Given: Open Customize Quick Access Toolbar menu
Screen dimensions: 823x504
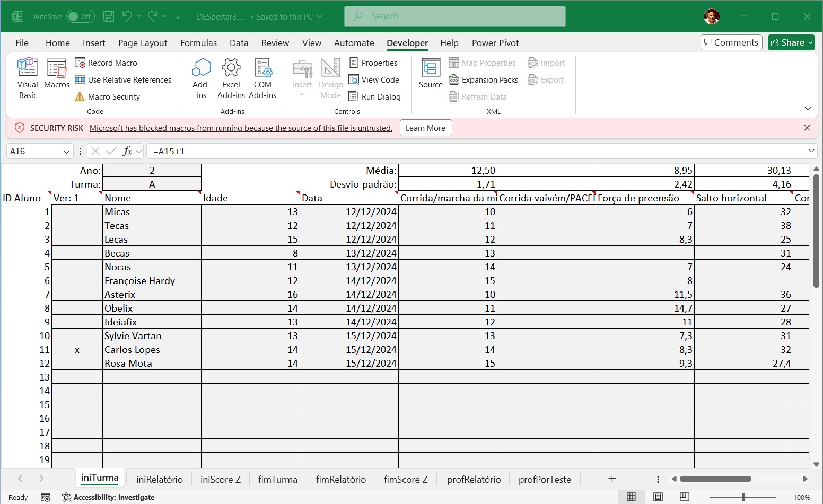Looking at the screenshot, I should [178, 16].
